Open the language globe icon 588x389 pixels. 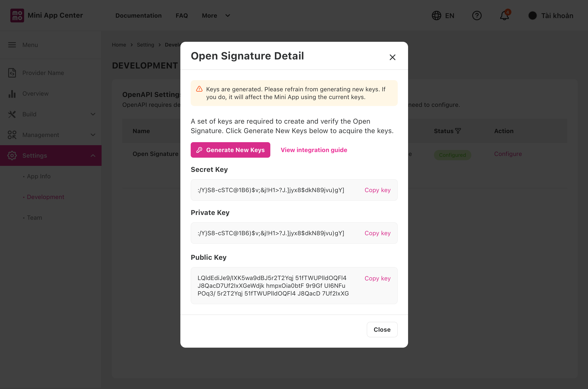(436, 16)
